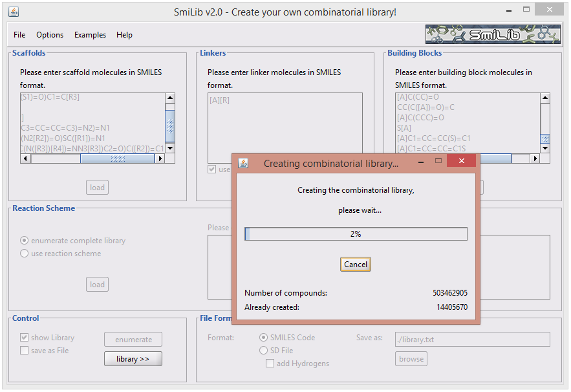Click scaffolds vertical scrollbar thumb

170,126
